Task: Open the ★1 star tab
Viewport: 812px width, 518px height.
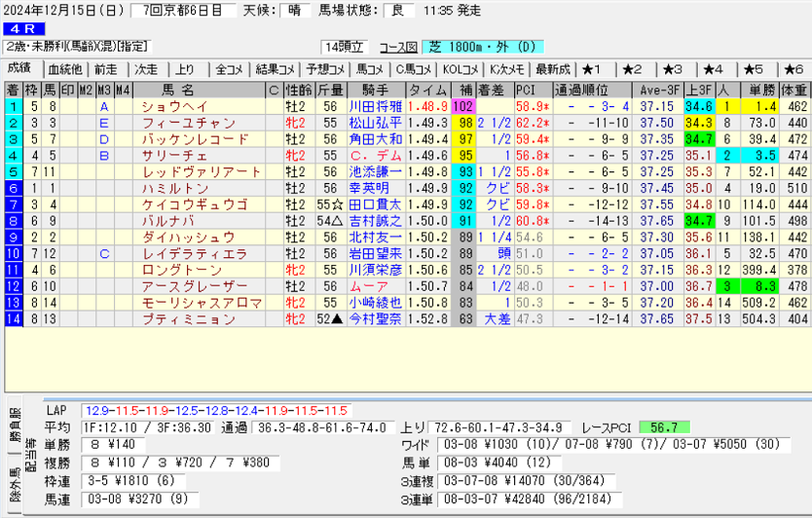Action: point(592,69)
